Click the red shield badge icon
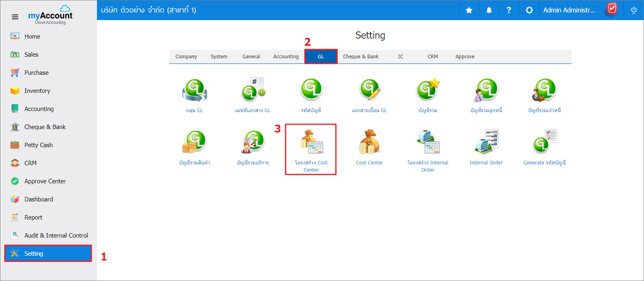This screenshot has height=281, width=644. point(612,9)
